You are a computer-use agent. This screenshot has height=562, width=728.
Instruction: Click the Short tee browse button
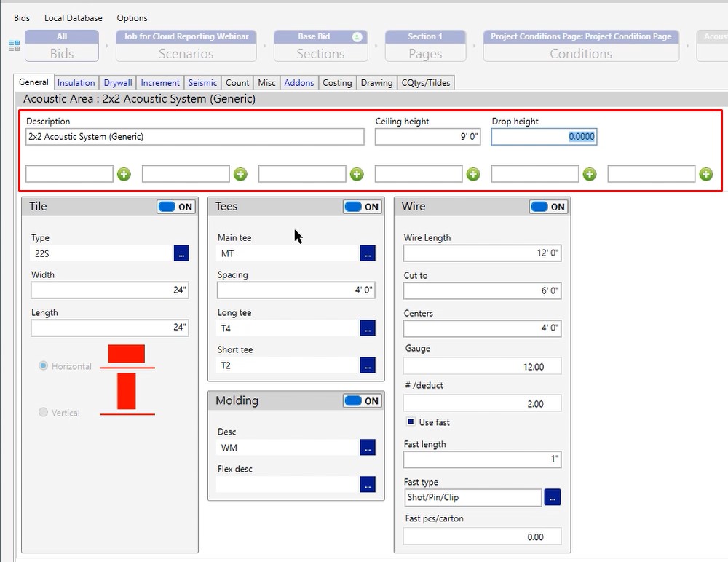coord(368,365)
